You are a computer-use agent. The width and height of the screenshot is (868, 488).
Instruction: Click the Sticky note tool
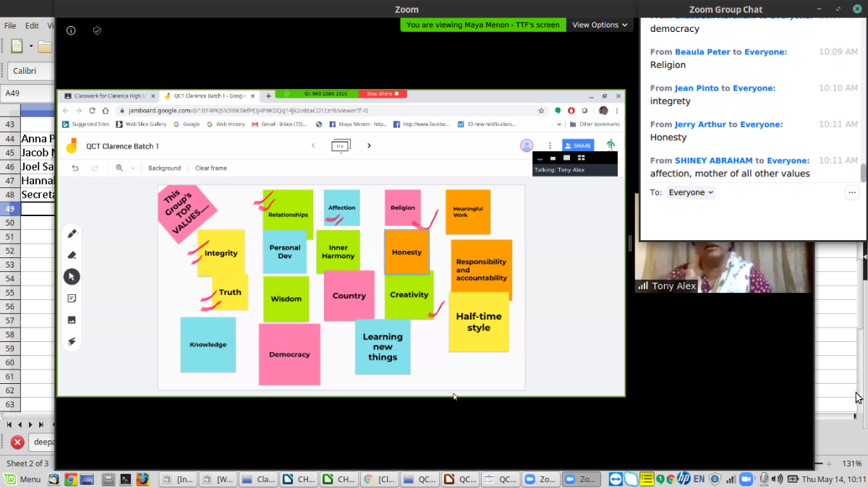(72, 299)
